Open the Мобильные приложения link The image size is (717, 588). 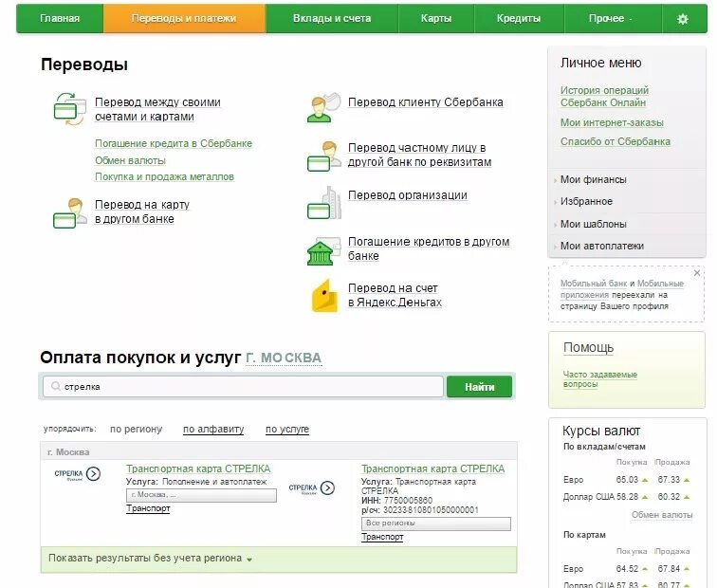(622, 289)
